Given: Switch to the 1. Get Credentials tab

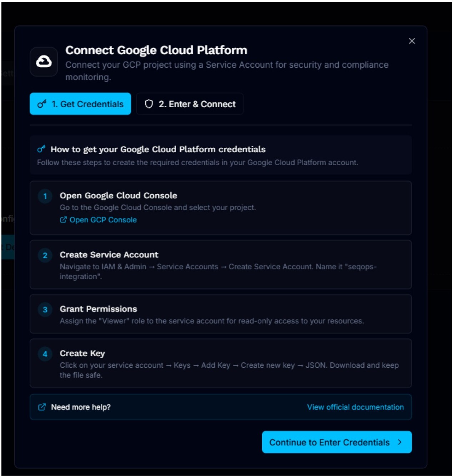Looking at the screenshot, I should pos(80,104).
